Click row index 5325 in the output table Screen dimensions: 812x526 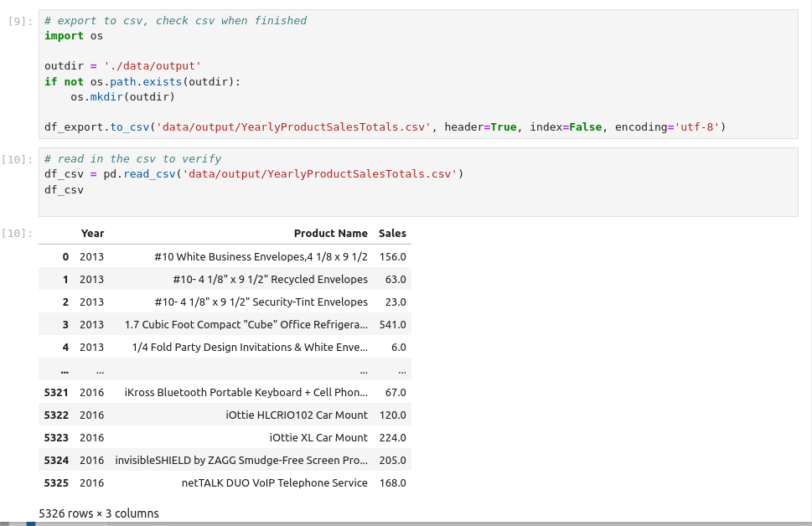pyautogui.click(x=55, y=482)
